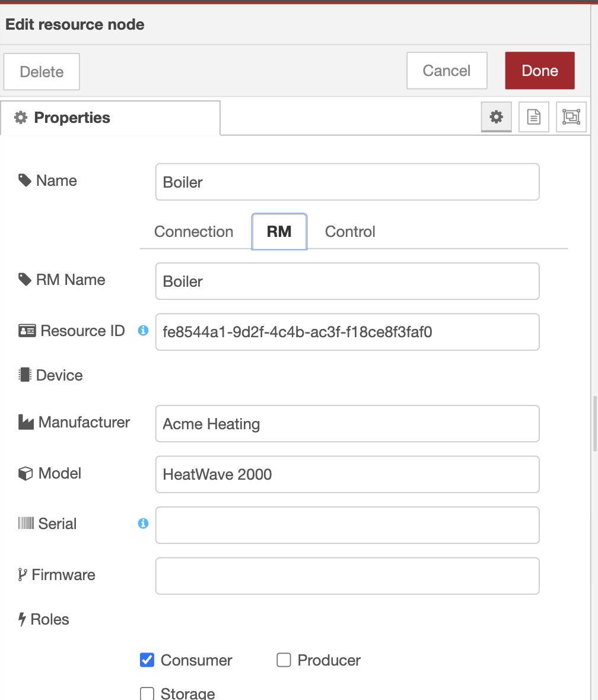598x700 pixels.
Task: Click the Roles bolt icon
Action: (22, 619)
